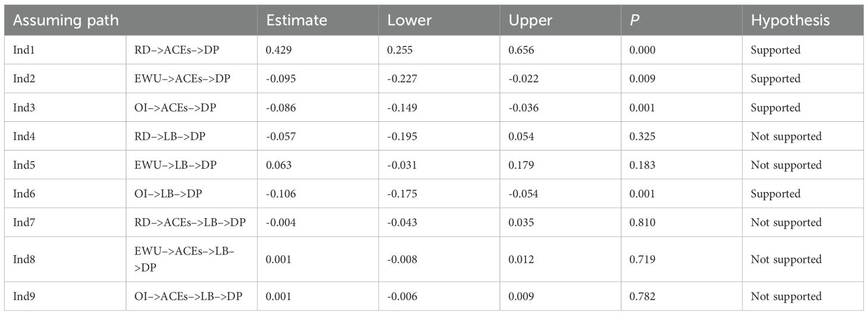This screenshot has width=868, height=315.
Task: Select the Ind2 row label
Action: pos(24,79)
